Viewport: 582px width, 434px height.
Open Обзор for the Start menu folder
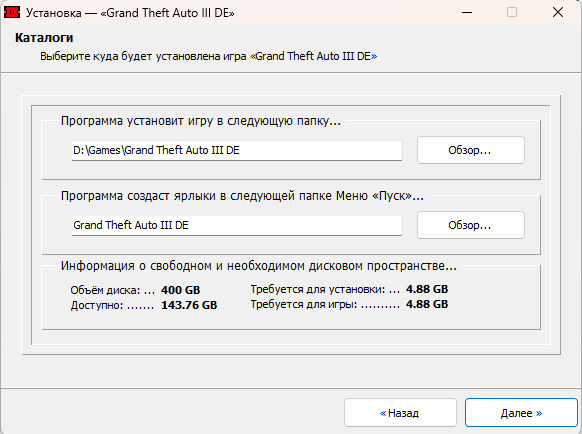pyautogui.click(x=471, y=225)
